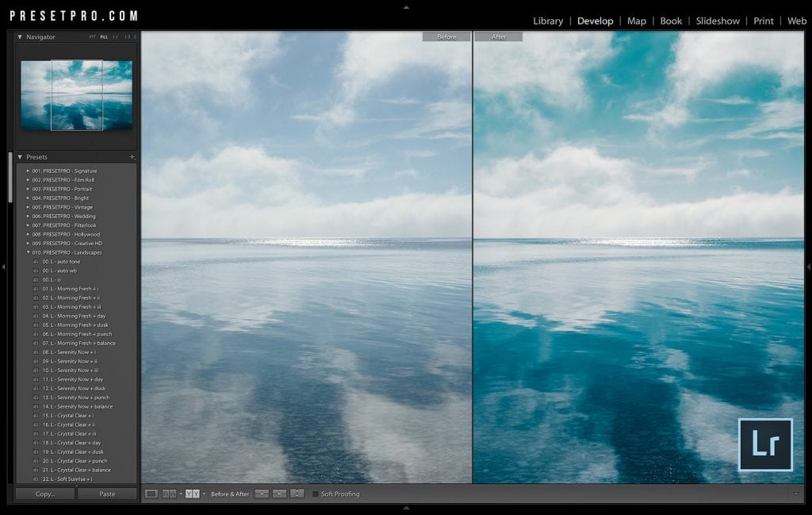Select the Reference view R|A button

170,494
